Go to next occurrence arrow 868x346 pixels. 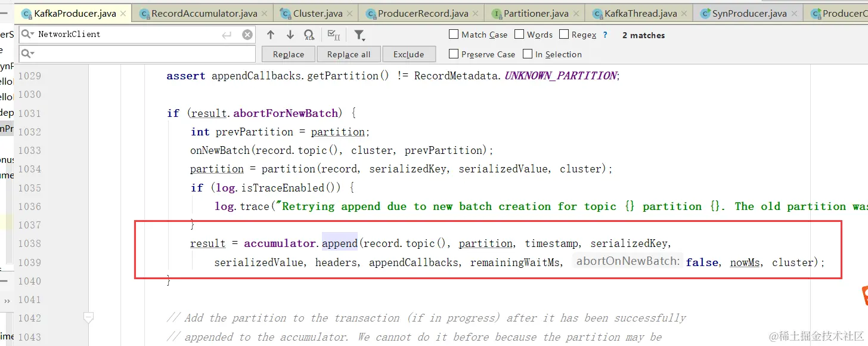point(290,35)
